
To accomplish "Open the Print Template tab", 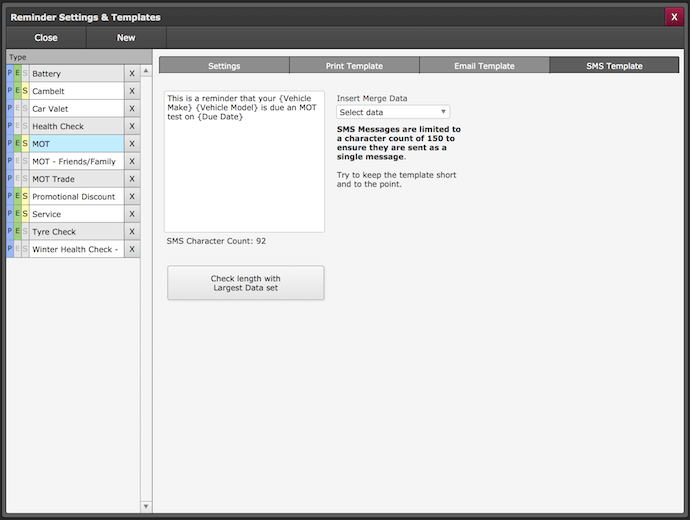I will click(353, 66).
